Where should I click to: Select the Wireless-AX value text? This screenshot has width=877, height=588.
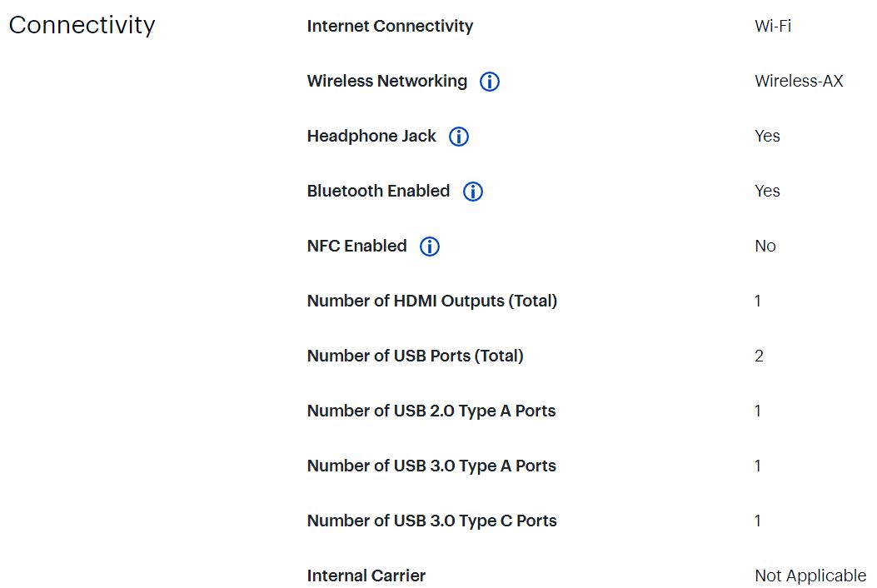799,81
